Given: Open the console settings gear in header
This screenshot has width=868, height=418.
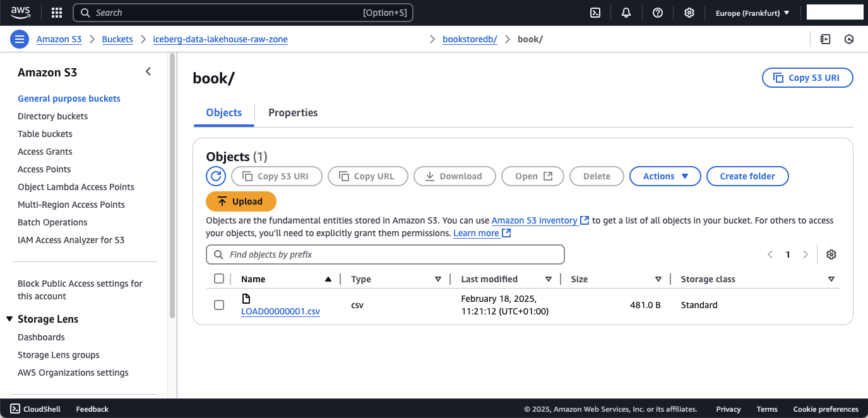Looking at the screenshot, I should (689, 13).
